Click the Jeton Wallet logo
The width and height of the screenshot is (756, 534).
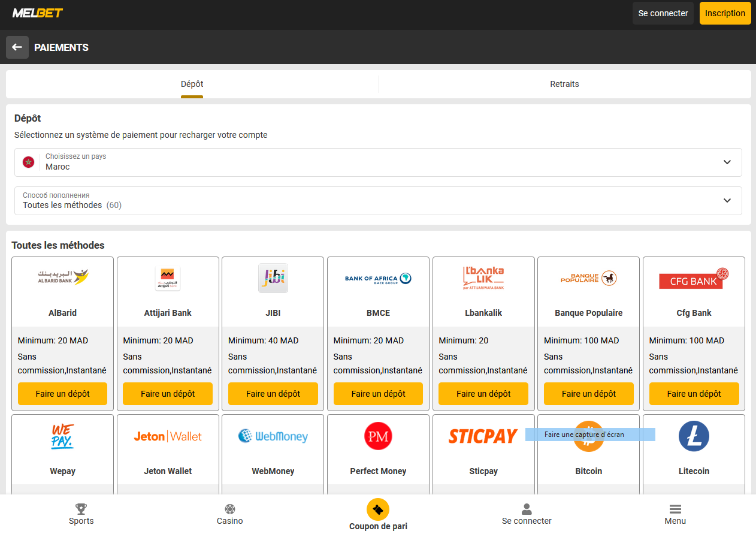coord(168,436)
